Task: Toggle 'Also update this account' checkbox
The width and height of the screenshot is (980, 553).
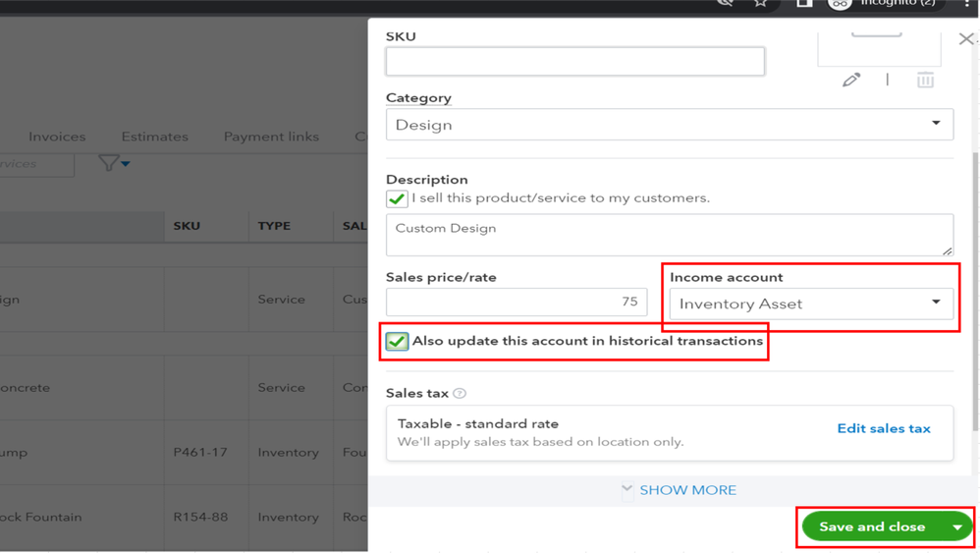Action: (397, 341)
